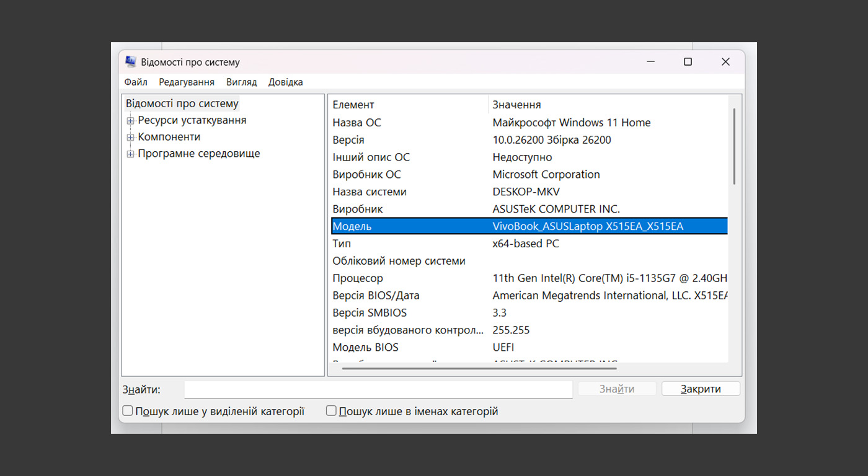The height and width of the screenshot is (476, 868).
Task: Select the Виробник ОС row
Action: pyautogui.click(x=528, y=175)
